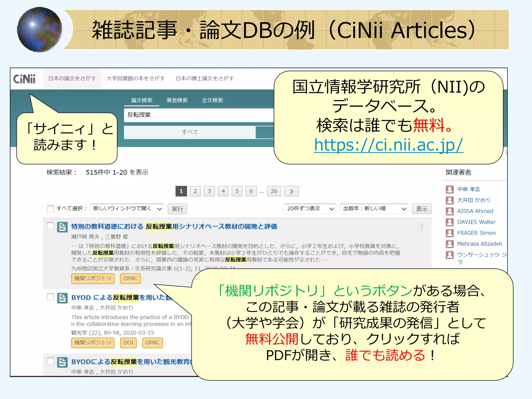Click 機関リポジトリ button of first result
This screenshot has width=532, height=399.
[x=93, y=278]
